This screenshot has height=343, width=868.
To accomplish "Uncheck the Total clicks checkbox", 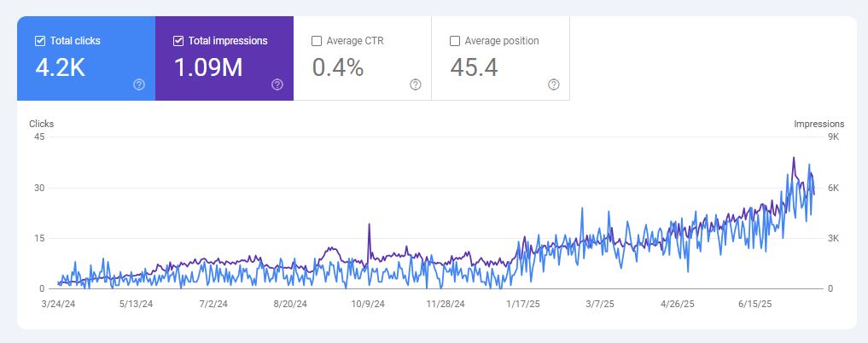I will (x=40, y=40).
